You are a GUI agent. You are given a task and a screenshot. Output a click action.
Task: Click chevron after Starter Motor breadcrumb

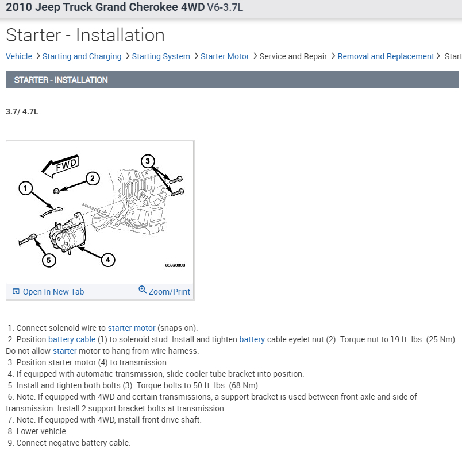(x=255, y=56)
